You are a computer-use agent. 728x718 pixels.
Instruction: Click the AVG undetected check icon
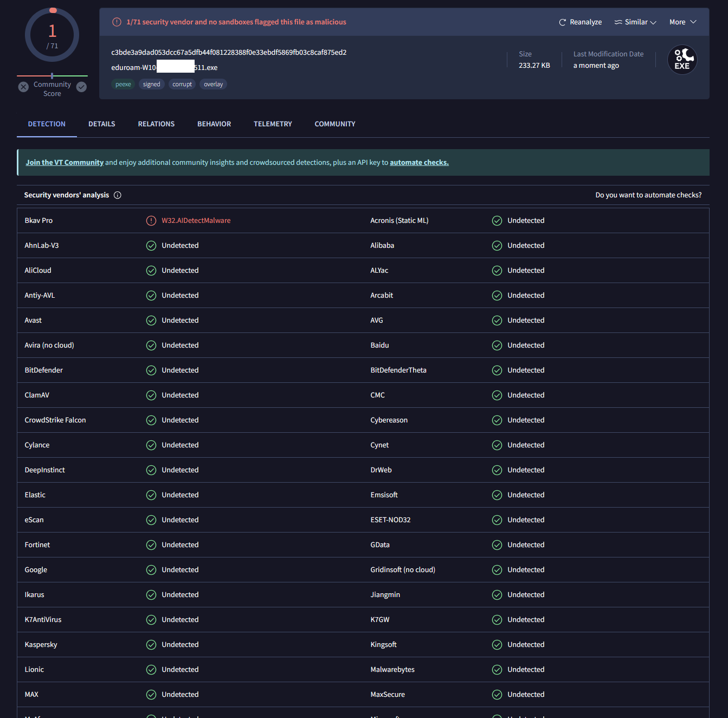point(497,320)
